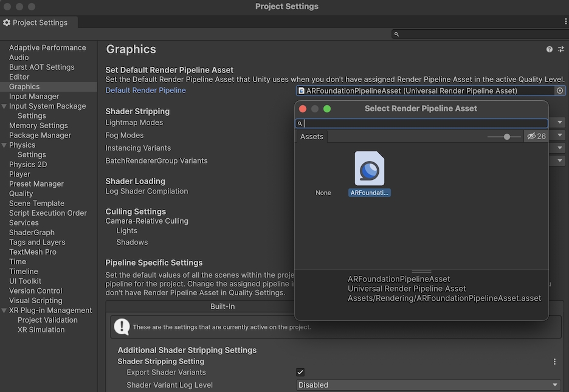Switch to the Assets tab in picker
Image resolution: width=569 pixels, height=392 pixels.
(312, 137)
